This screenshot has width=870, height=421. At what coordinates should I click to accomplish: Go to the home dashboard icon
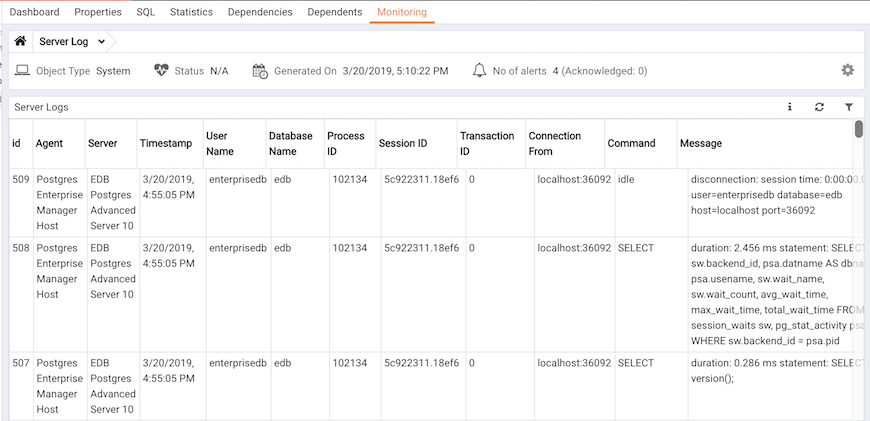click(21, 42)
